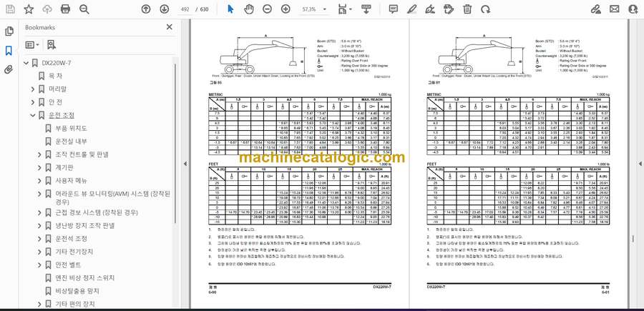Select the arrow selection tool
Screen dimensions: 644x311
pyautogui.click(x=230, y=9)
